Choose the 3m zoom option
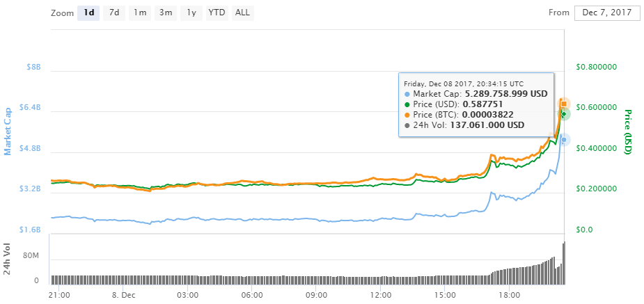Image resolution: width=644 pixels, height=304 pixels. click(x=166, y=13)
